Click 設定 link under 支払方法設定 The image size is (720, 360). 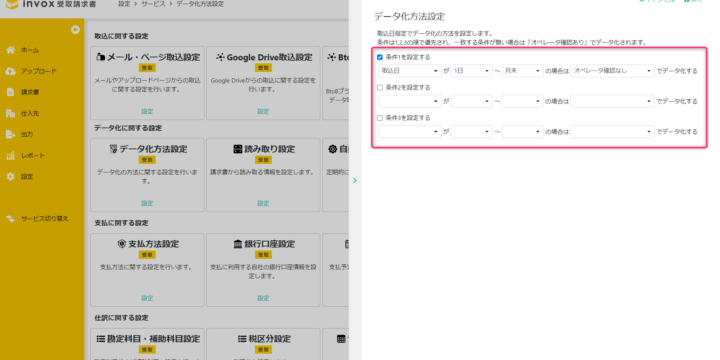pos(147,298)
